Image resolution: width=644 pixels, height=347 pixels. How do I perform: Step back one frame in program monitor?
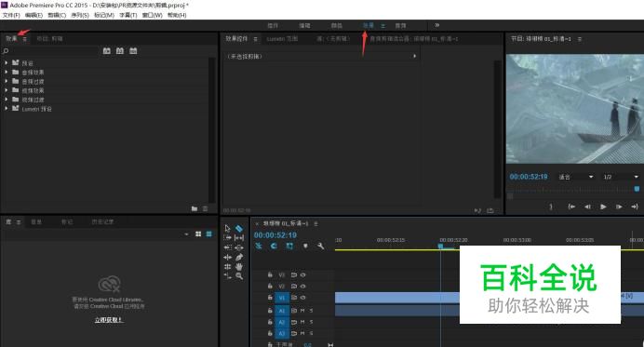587,207
